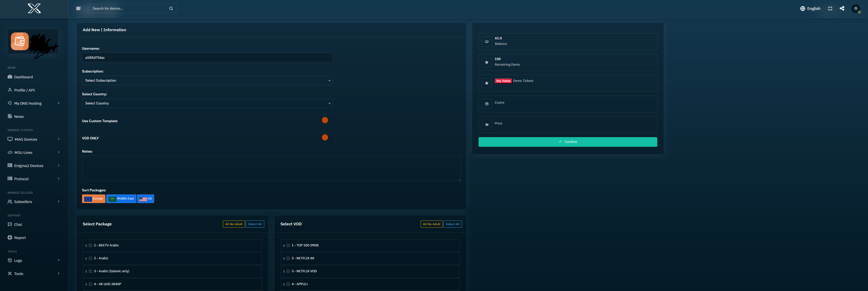
Task: Check the 3 - NETFLIX VOD checkbox
Action: [x=288, y=271]
